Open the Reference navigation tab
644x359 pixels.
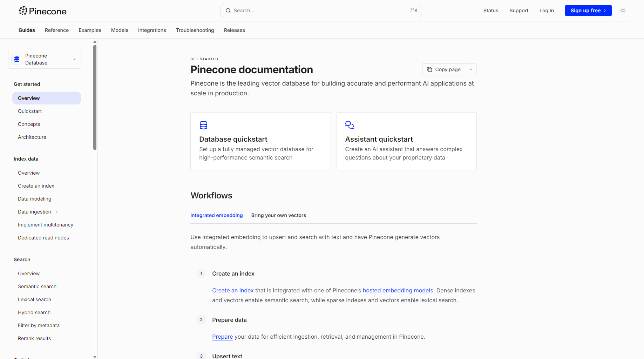(x=57, y=30)
